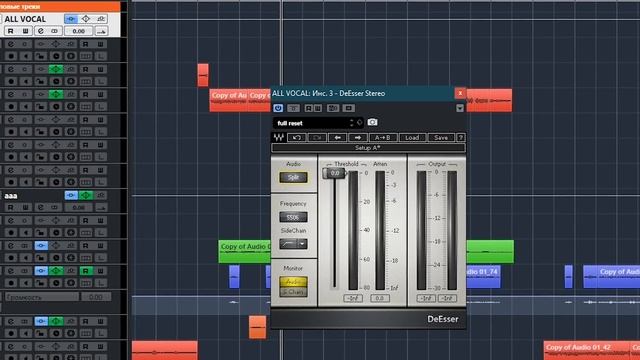Select the Audio monitor mode
This screenshot has height=360, width=640.
(x=293, y=282)
